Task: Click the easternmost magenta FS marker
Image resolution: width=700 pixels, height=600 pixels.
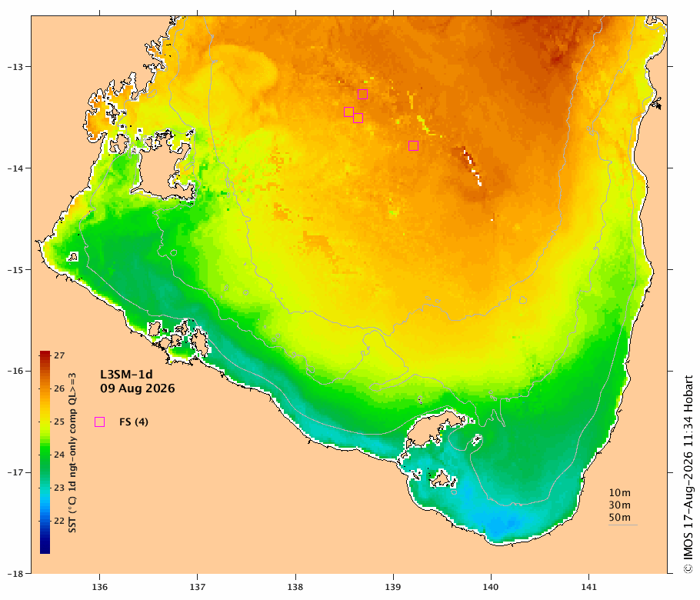Action: pos(413,145)
